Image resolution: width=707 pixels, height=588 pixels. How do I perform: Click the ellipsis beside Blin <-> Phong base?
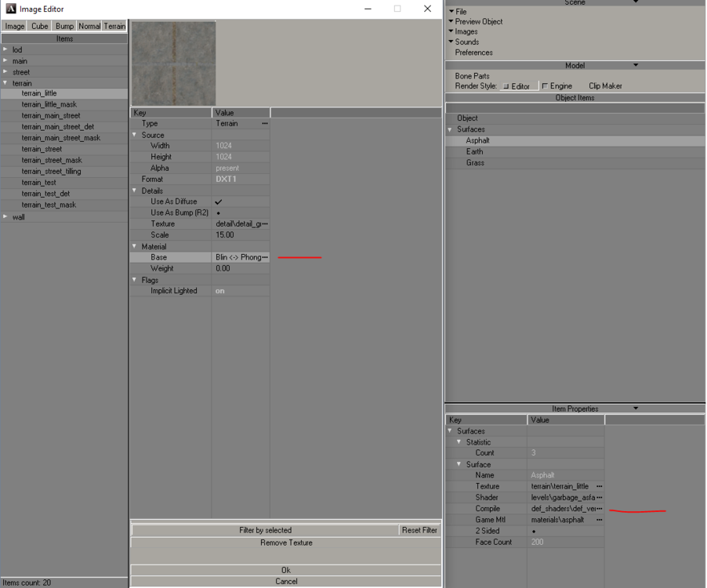click(x=264, y=257)
